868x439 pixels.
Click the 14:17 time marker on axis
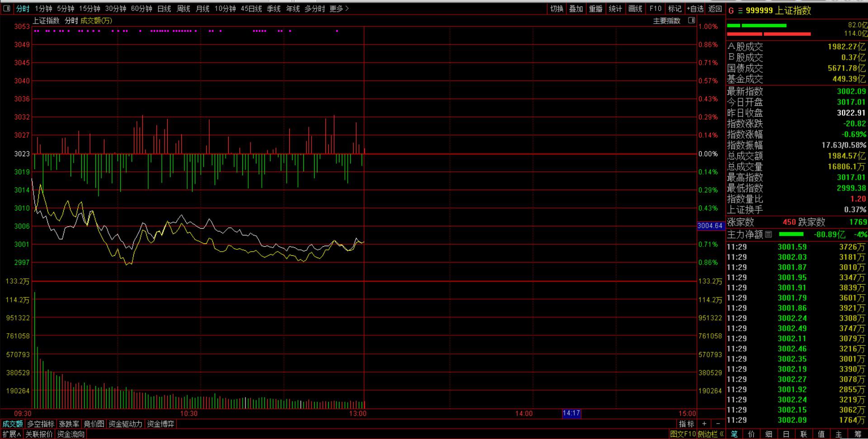pos(571,413)
